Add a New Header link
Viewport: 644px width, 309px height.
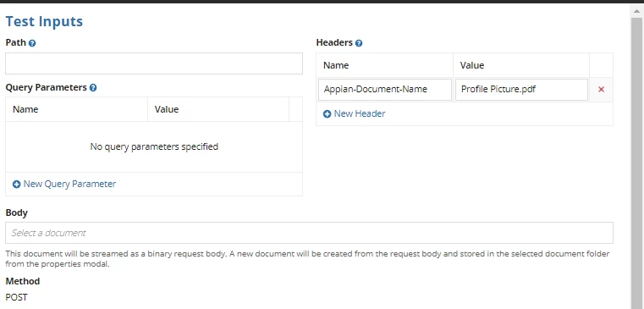coord(360,113)
